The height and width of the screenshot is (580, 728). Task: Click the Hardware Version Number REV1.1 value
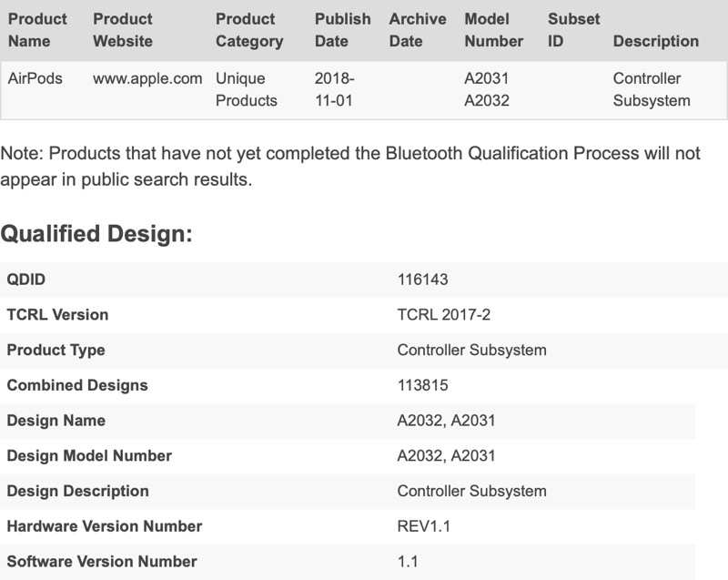(417, 526)
